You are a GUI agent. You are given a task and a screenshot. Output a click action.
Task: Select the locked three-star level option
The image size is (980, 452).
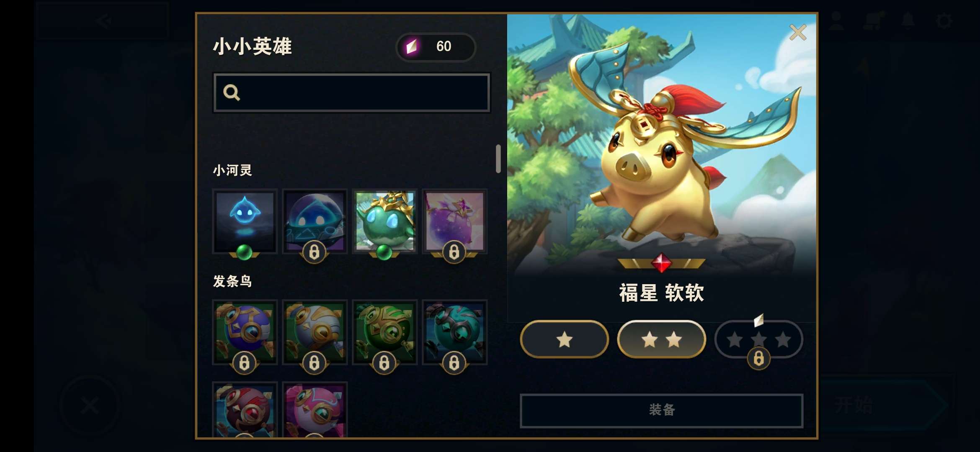(x=758, y=339)
